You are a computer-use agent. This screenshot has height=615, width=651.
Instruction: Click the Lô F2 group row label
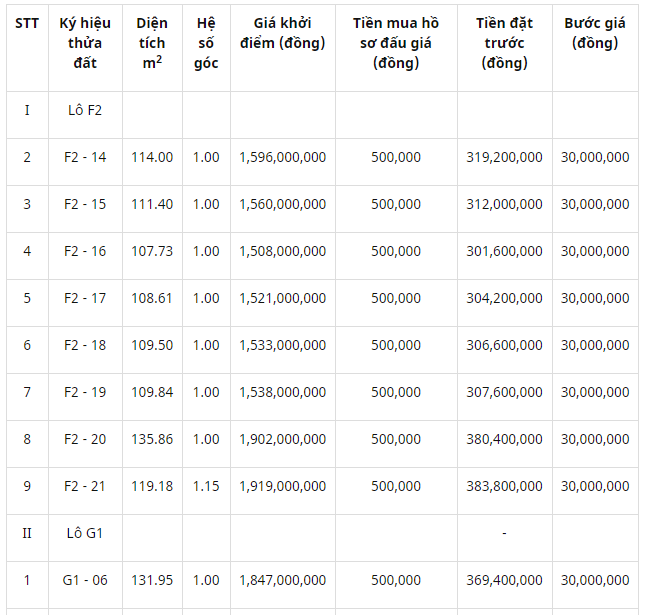(x=85, y=110)
